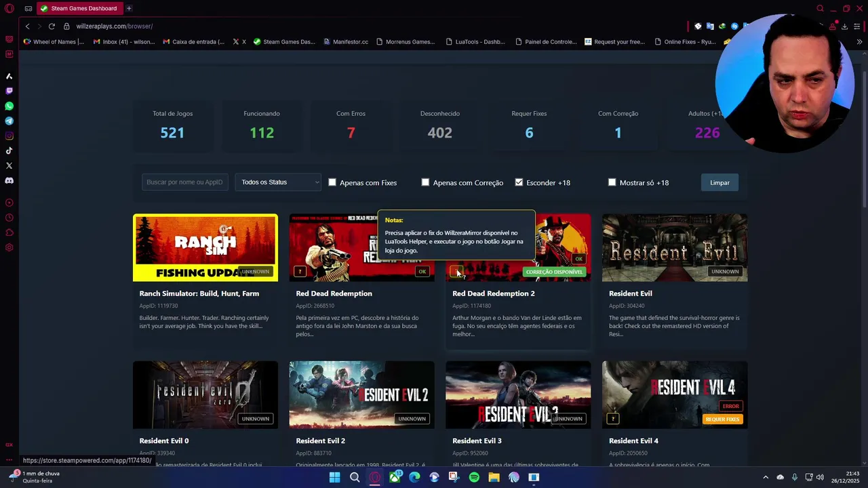
Task: Click the tab search magnifier icon
Action: pos(820,8)
